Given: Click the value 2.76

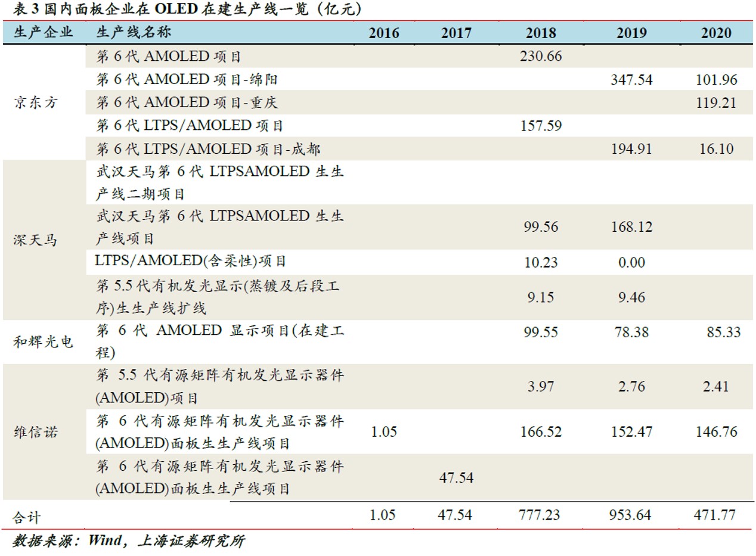Looking at the screenshot, I should (x=631, y=387).
